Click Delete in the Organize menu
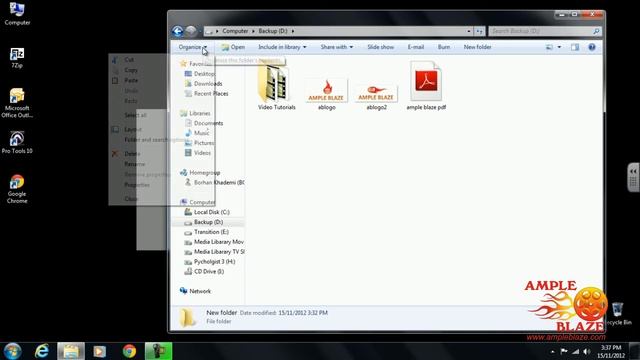This screenshot has width=640, height=360. (132, 154)
